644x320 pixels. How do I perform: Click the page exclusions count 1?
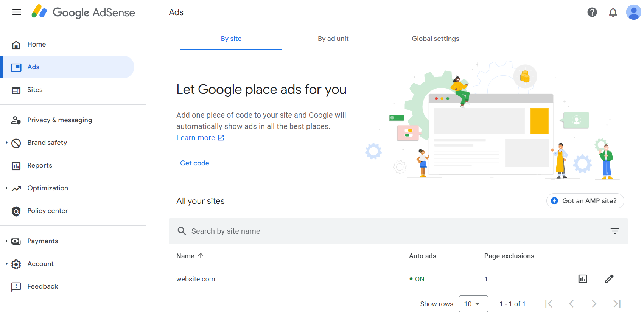486,279
